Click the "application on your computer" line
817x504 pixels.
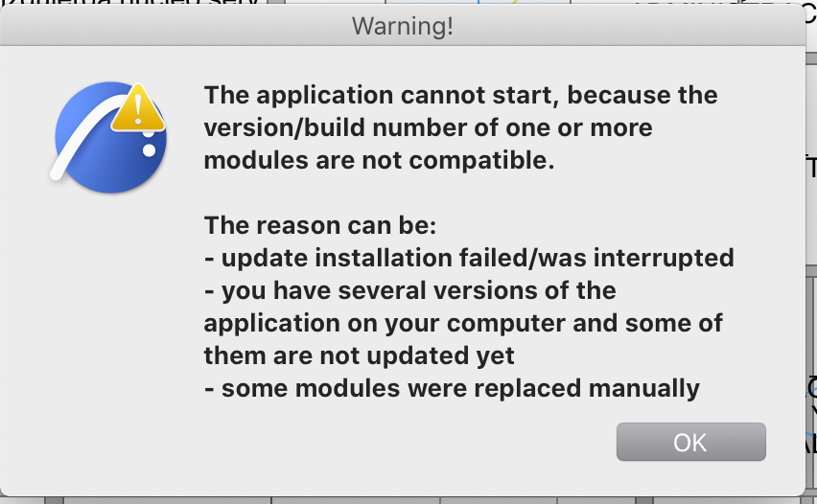pos(463,323)
